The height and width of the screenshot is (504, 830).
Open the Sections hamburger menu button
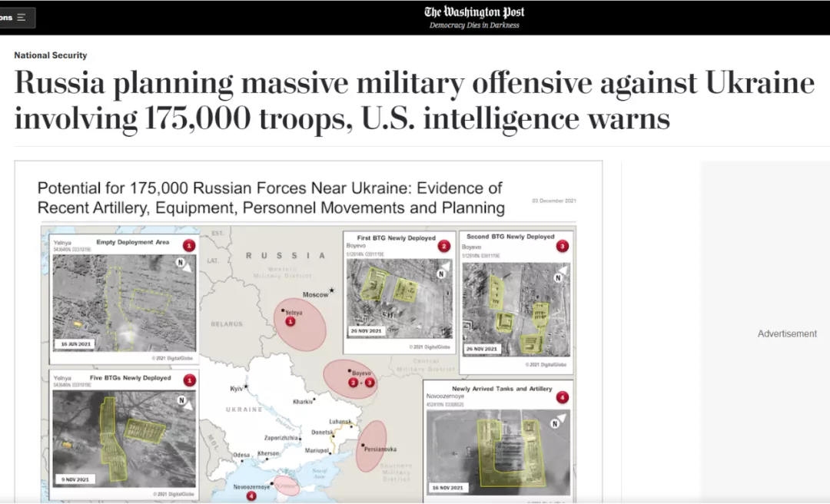[x=18, y=18]
